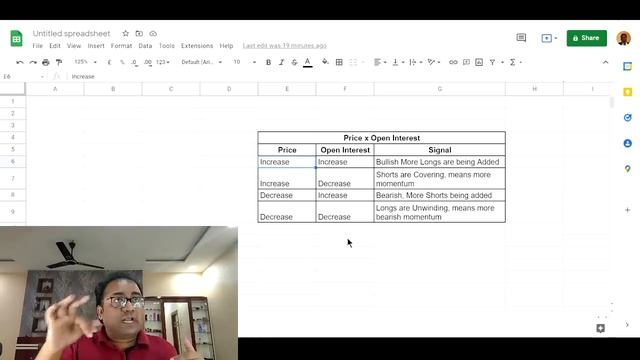Viewport: 640px width, 360px height.
Task: Open the text color picker
Action: 308,62
